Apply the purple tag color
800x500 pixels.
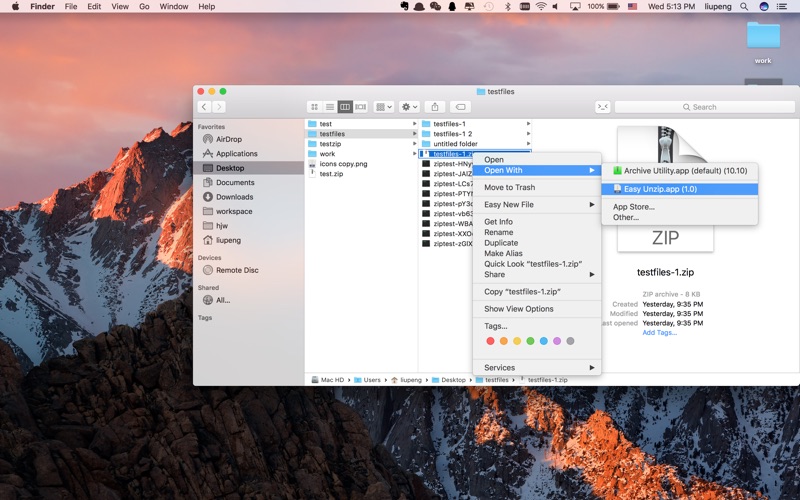(x=557, y=341)
